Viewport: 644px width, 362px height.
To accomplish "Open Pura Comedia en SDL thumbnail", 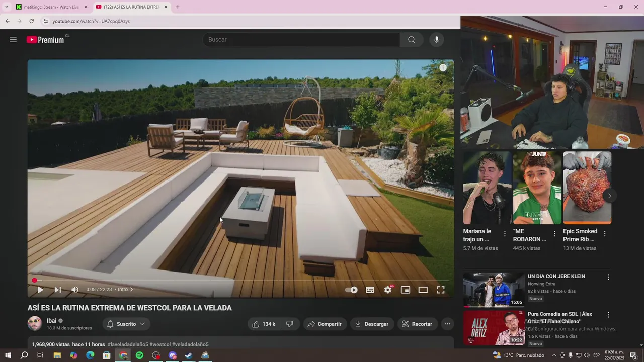I will pyautogui.click(x=494, y=328).
